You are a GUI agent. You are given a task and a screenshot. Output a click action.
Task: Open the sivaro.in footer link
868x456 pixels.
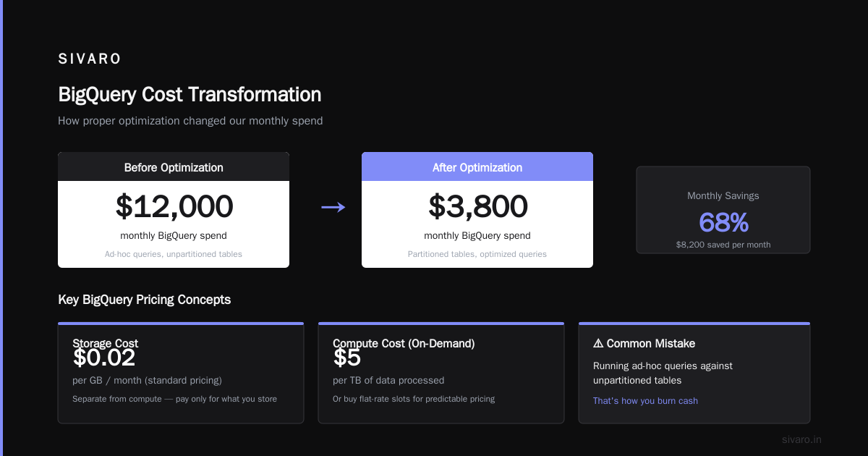click(x=801, y=439)
